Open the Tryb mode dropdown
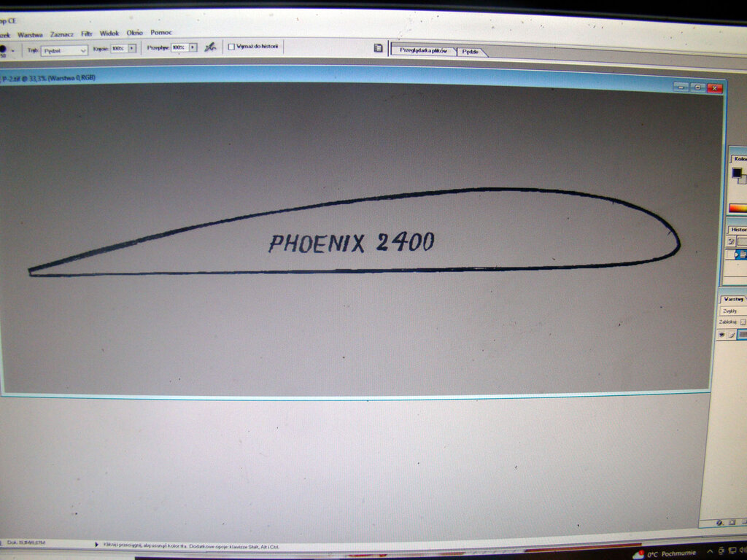 (64, 50)
